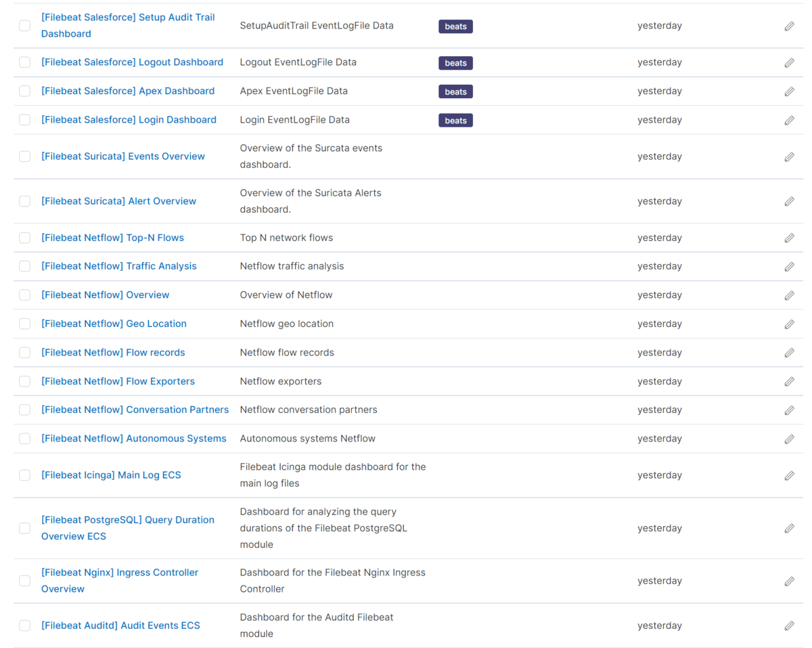Check the Suricata Alert Overview row
Image resolution: width=812 pixels, height=648 pixels.
[x=24, y=201]
